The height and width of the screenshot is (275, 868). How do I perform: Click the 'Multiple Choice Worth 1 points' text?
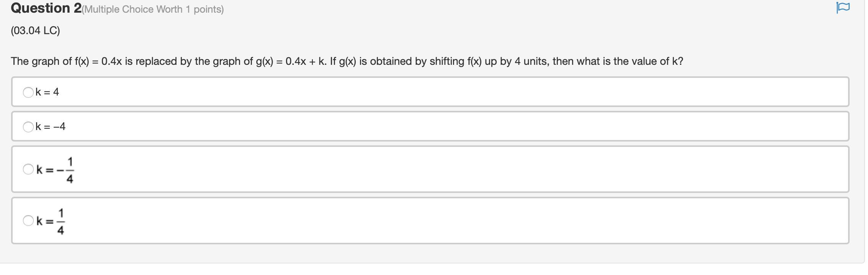click(x=152, y=9)
